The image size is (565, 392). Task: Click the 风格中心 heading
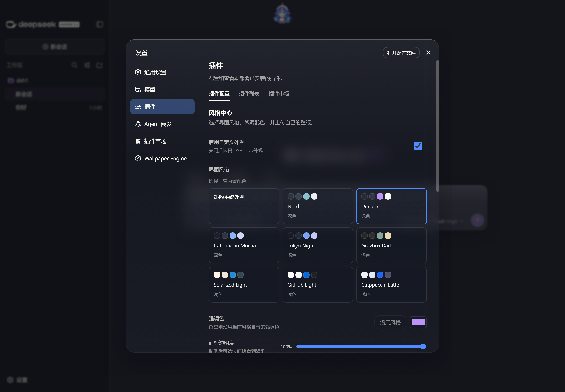click(x=220, y=113)
